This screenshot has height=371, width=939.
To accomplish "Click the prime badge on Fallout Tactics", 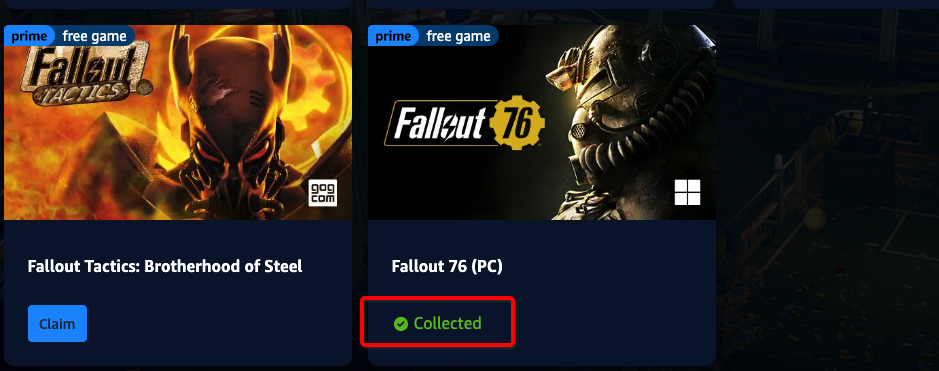I will click(x=29, y=37).
